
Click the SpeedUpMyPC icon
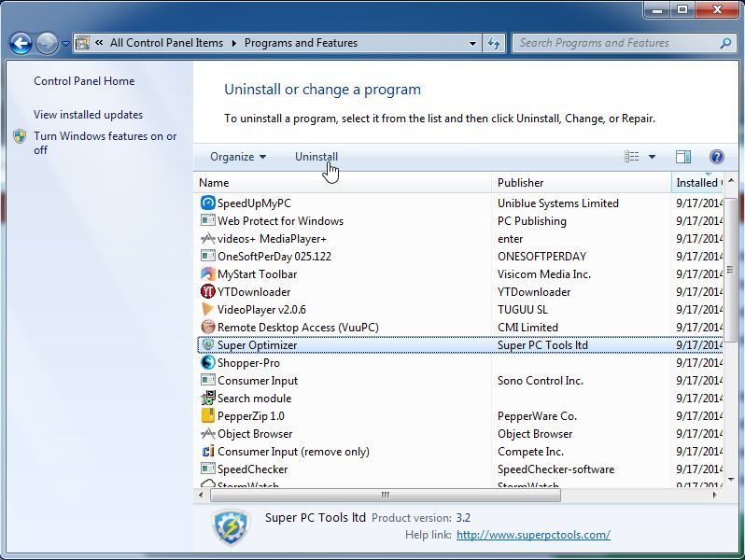tap(207, 203)
